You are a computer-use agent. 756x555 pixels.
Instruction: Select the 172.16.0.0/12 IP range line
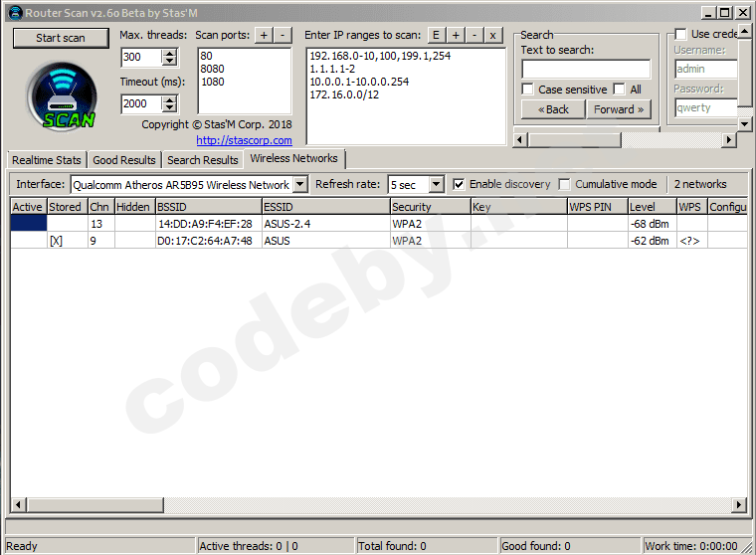(x=344, y=95)
